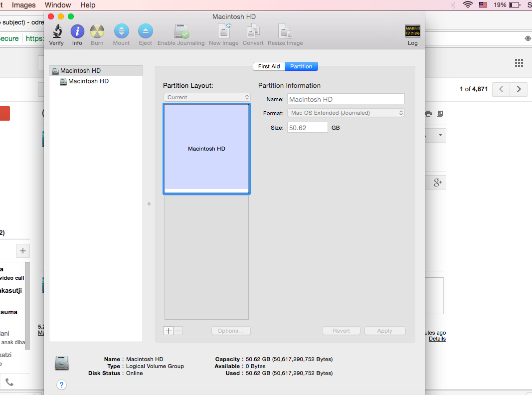Open Disk Utility help question mark
The height and width of the screenshot is (395, 532).
click(61, 385)
